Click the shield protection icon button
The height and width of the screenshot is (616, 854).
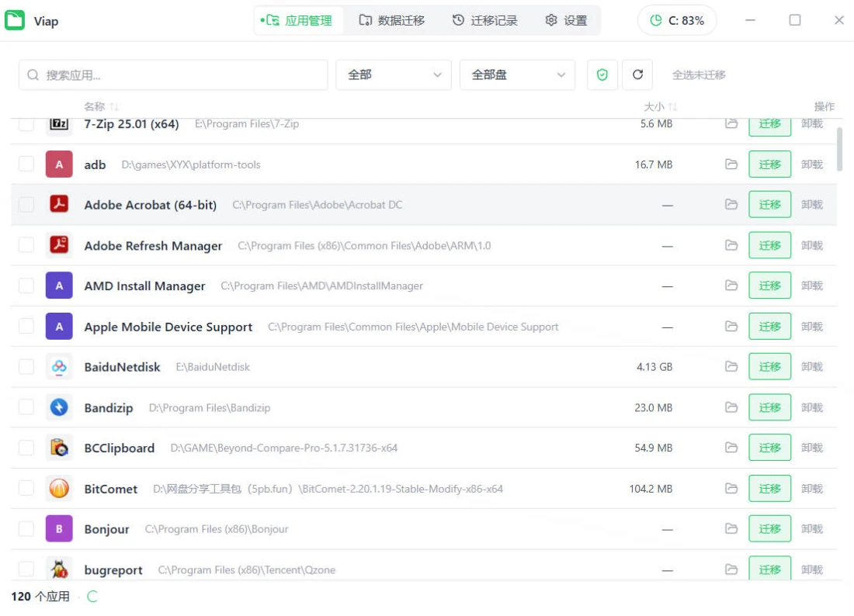coord(602,74)
